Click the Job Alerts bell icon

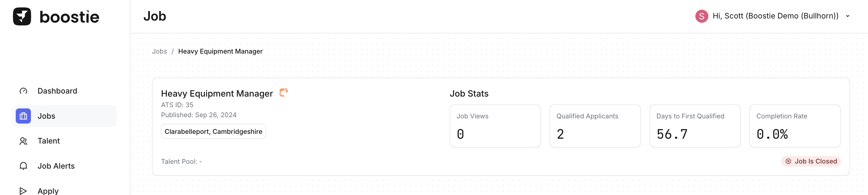(23, 166)
